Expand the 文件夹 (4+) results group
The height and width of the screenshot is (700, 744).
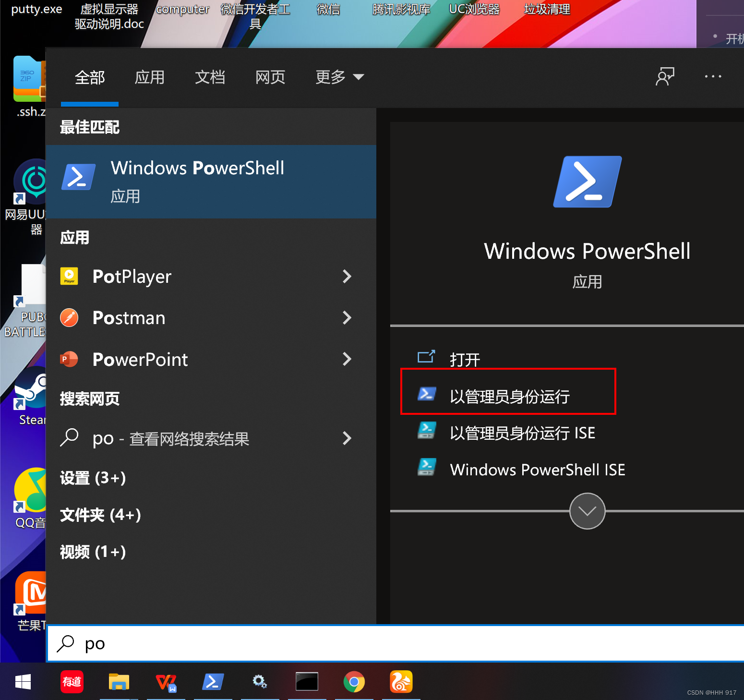click(100, 515)
